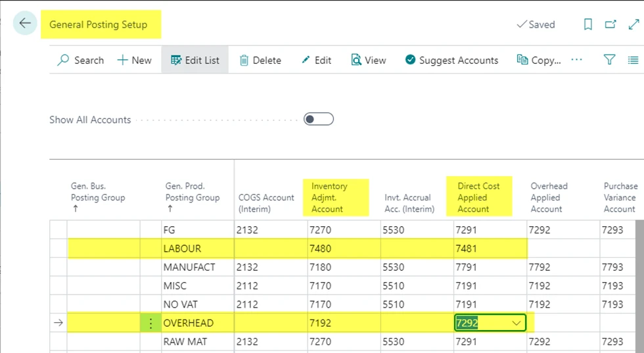644x353 pixels.
Task: Expand the Direct Cost Applied dropdown
Action: [517, 323]
